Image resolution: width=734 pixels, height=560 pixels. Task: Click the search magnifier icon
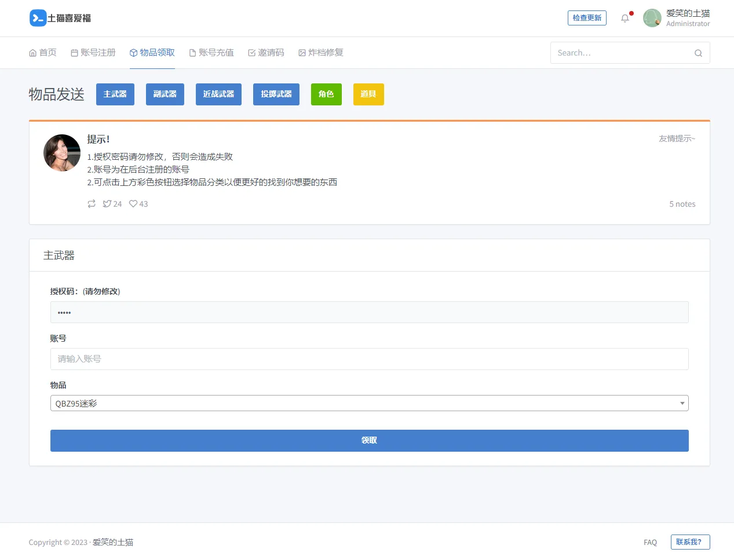pos(698,53)
